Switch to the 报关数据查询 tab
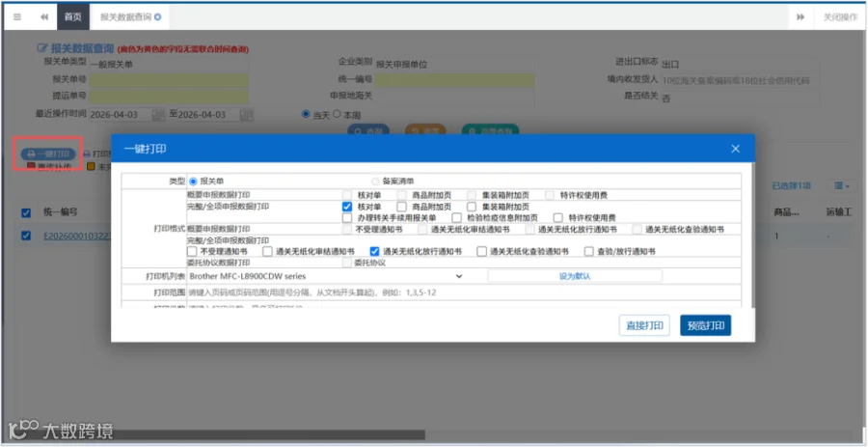The width and height of the screenshot is (868, 447). pos(125,17)
